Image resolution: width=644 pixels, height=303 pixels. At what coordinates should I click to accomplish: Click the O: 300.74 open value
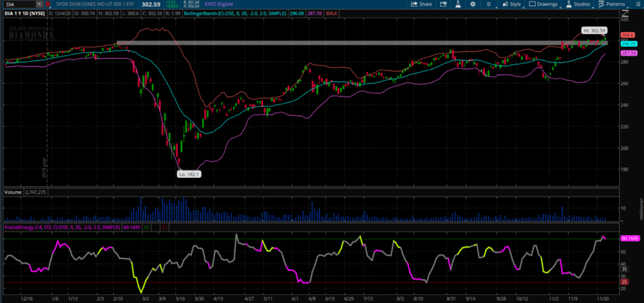click(85, 13)
